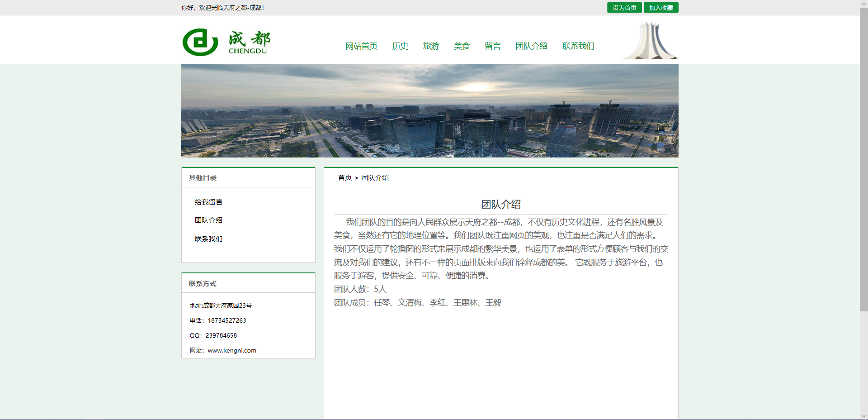
Task: Select 美食 in the navigation bar
Action: [x=462, y=46]
